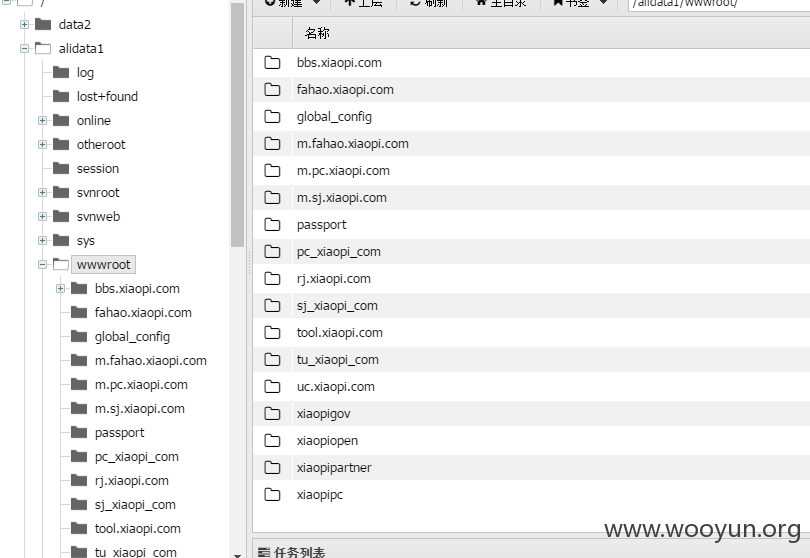Click the tree panel vertical scrollbar thumb
The width and height of the screenshot is (810, 558).
tap(237, 124)
